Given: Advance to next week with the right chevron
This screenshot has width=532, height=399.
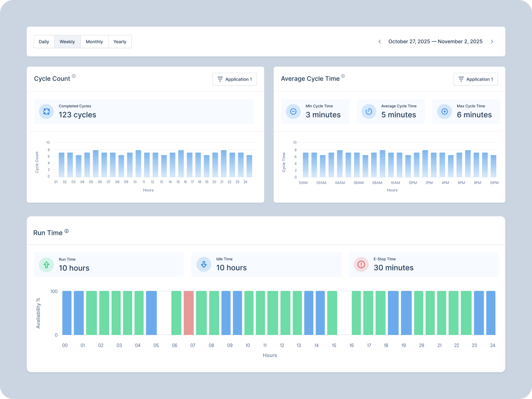Looking at the screenshot, I should coord(492,42).
